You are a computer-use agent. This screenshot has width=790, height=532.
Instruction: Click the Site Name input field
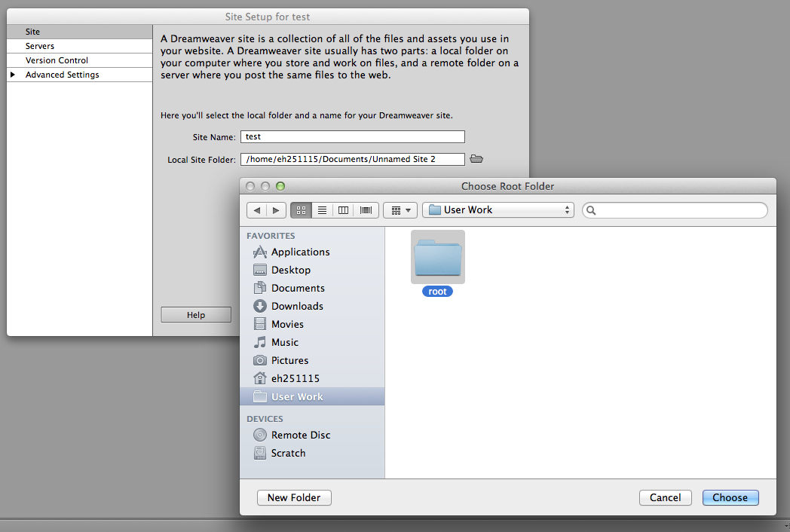353,136
